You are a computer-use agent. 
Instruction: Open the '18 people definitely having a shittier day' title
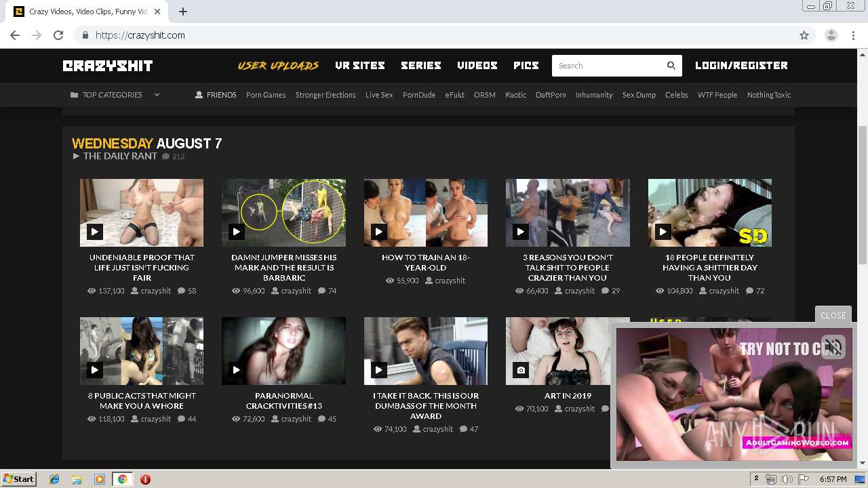[710, 268]
